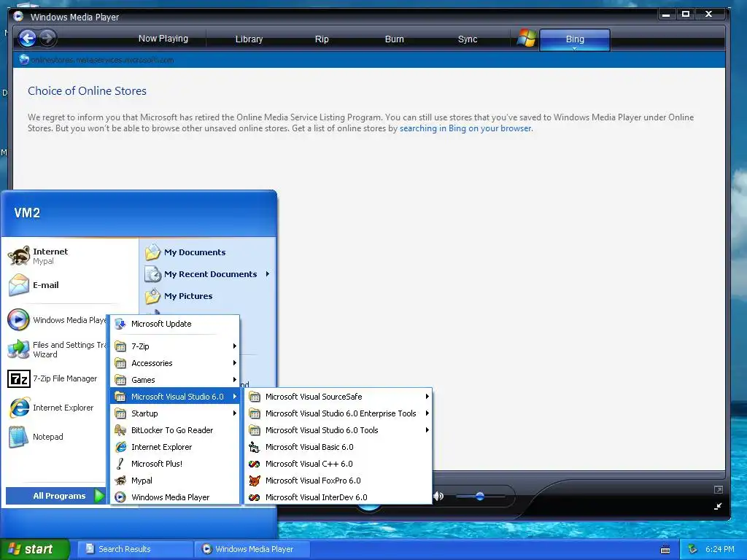Expand the Games program folder
The width and height of the screenshot is (747, 560).
pyautogui.click(x=175, y=380)
